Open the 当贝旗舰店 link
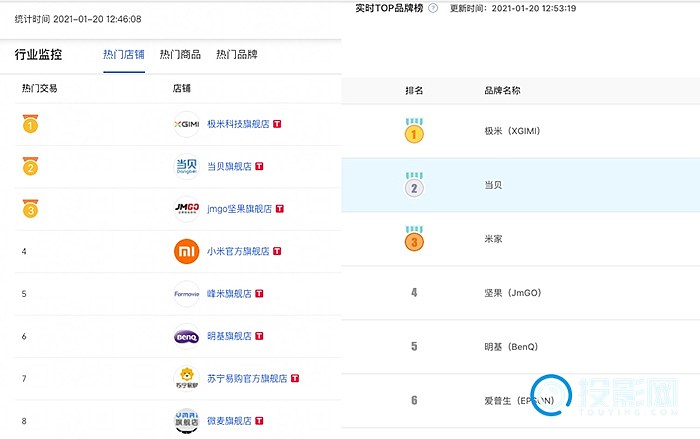 tap(229, 167)
